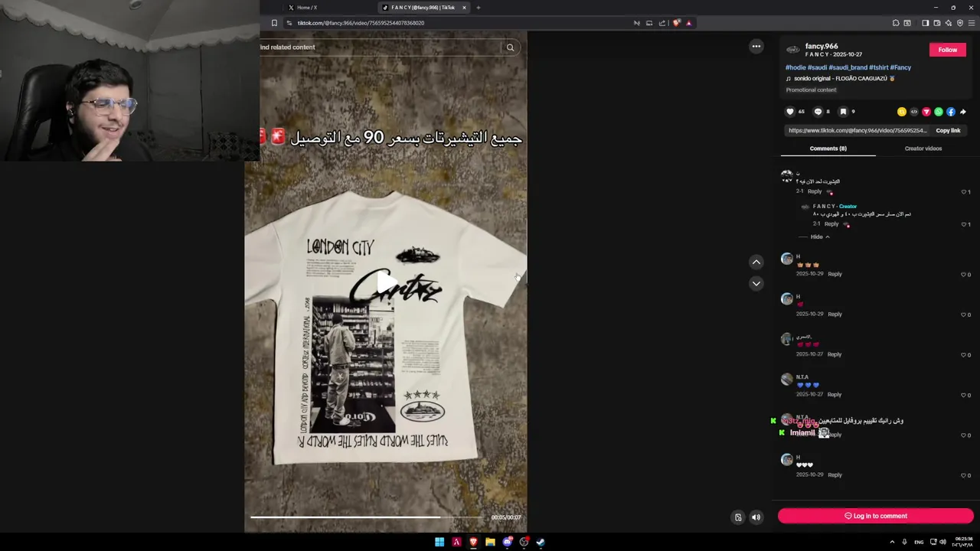Reply to the FANCY Creator comment
Viewport: 980px width, 551px height.
click(x=831, y=224)
